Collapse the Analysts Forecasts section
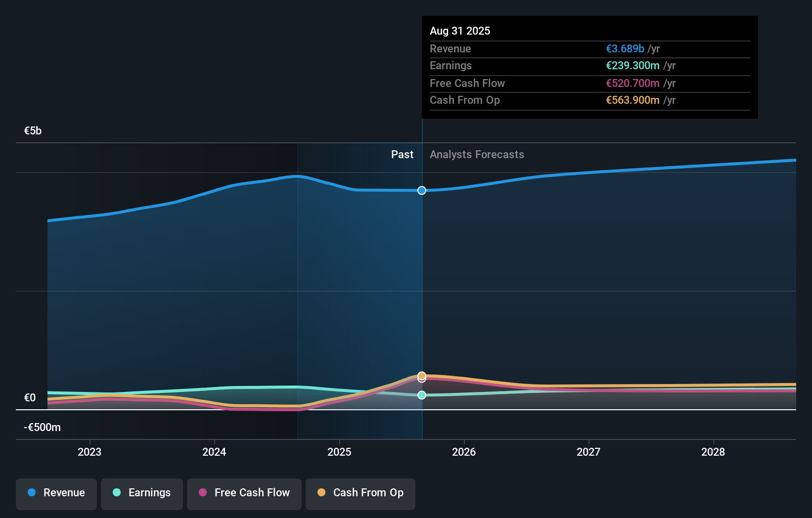Screen dimensions: 812x518 [476, 154]
